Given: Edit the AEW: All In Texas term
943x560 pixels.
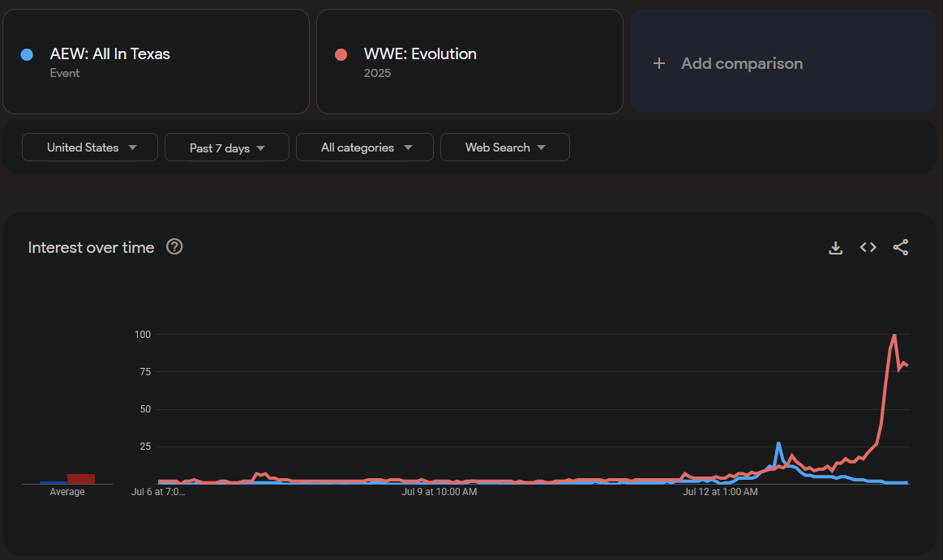Looking at the screenshot, I should coord(156,62).
